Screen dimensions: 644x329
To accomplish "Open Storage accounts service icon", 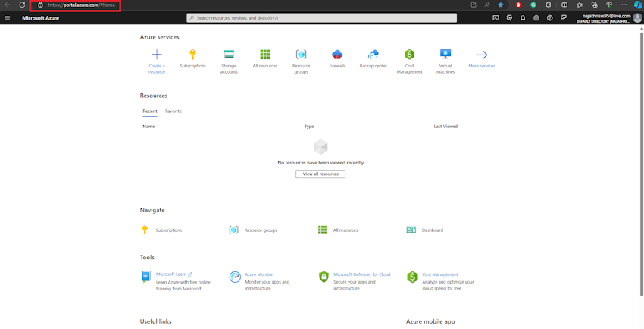I will click(x=229, y=55).
